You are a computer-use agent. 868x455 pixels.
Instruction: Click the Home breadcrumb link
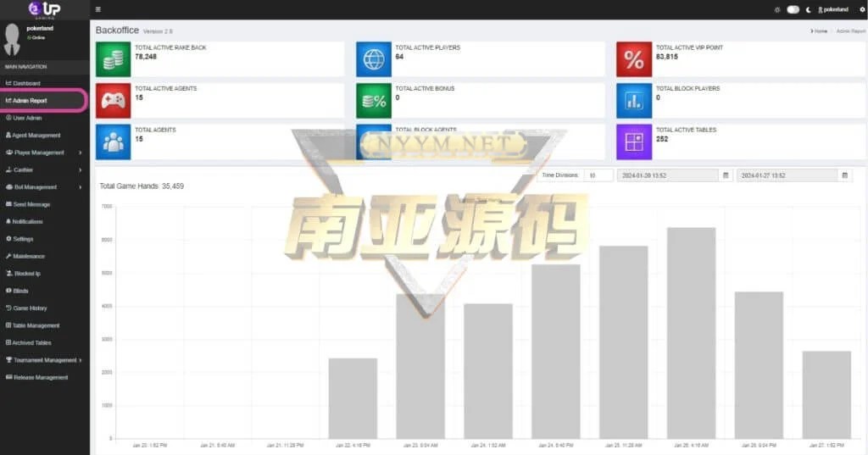[819, 31]
